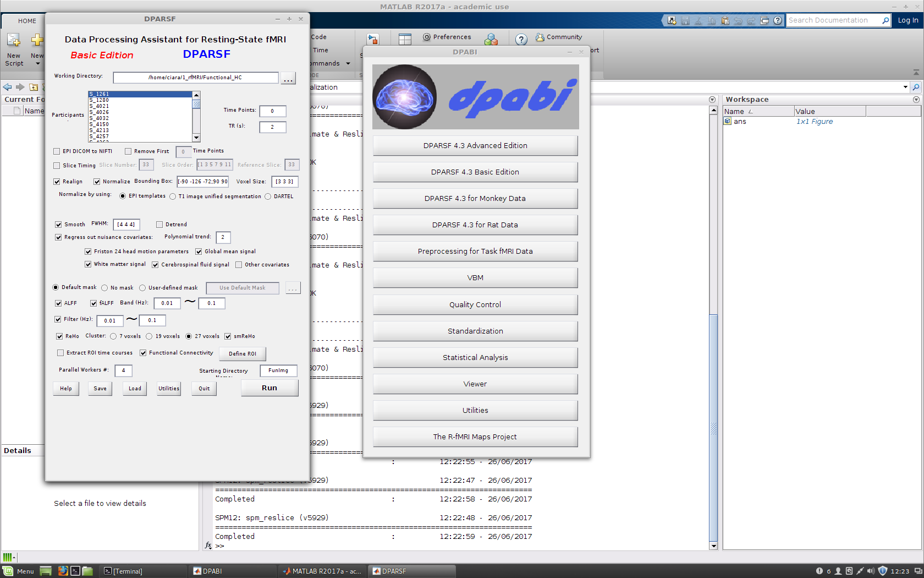Toggle the Smooth checkbox
This screenshot has height=578, width=924.
[58, 225]
